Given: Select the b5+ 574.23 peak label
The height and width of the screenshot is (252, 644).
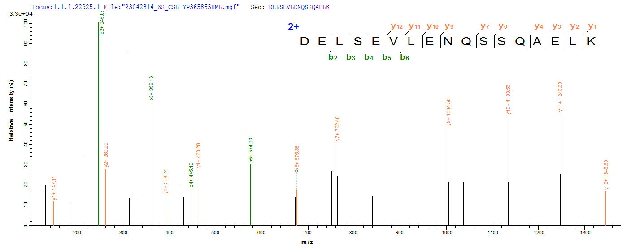Looking at the screenshot, I should (x=251, y=150).
